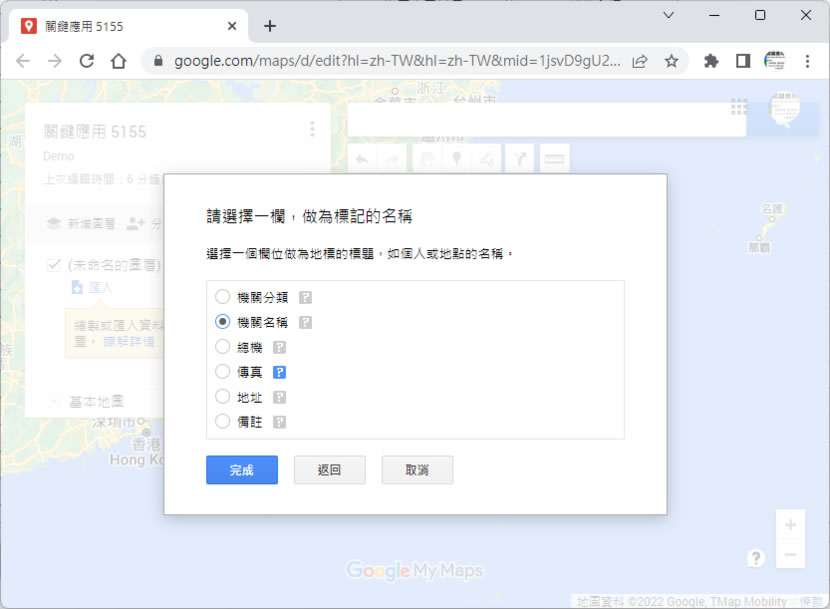Viewport: 830px width, 609px height.
Task: Open the Chrome three-dot menu
Action: click(x=807, y=61)
